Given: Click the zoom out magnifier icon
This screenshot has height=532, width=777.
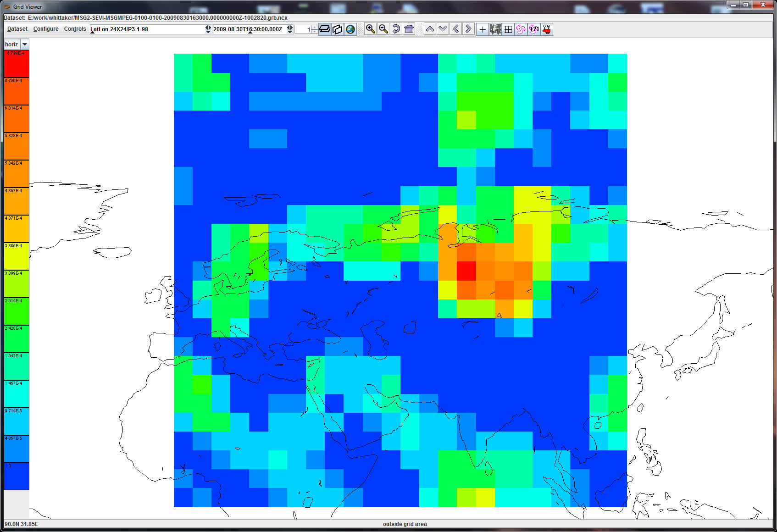Looking at the screenshot, I should (x=383, y=29).
